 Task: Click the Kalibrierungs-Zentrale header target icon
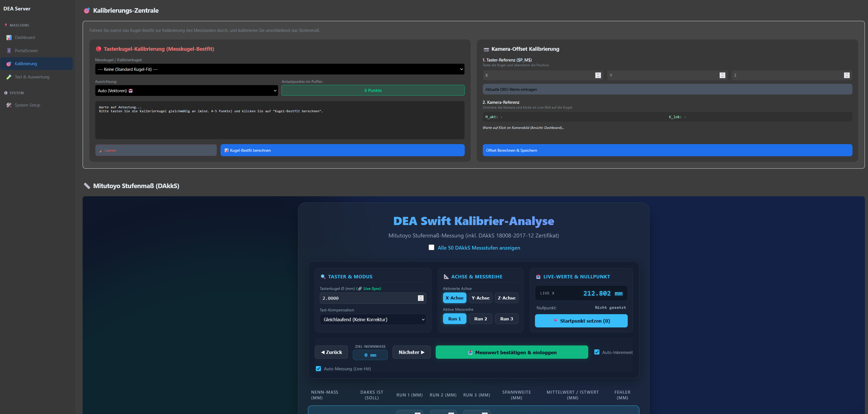pos(87,10)
